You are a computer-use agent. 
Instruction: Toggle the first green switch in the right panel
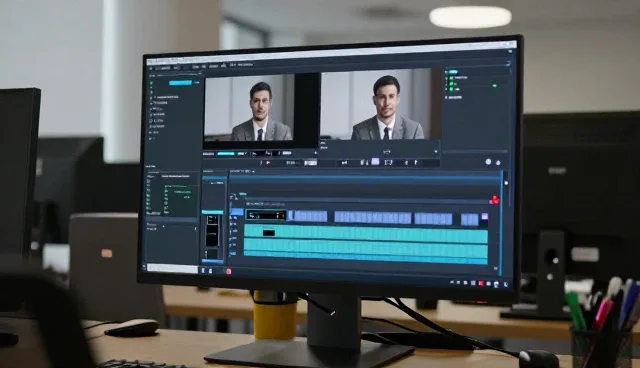tap(451, 83)
